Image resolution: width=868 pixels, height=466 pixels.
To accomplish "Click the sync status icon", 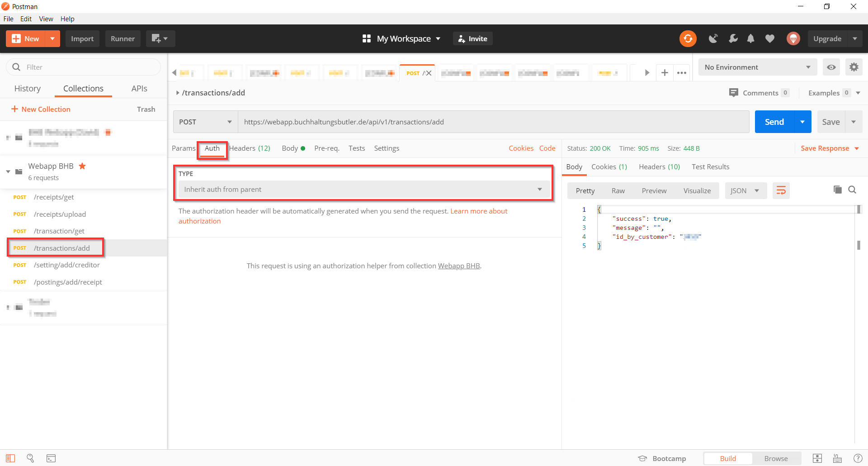I will 688,39.
